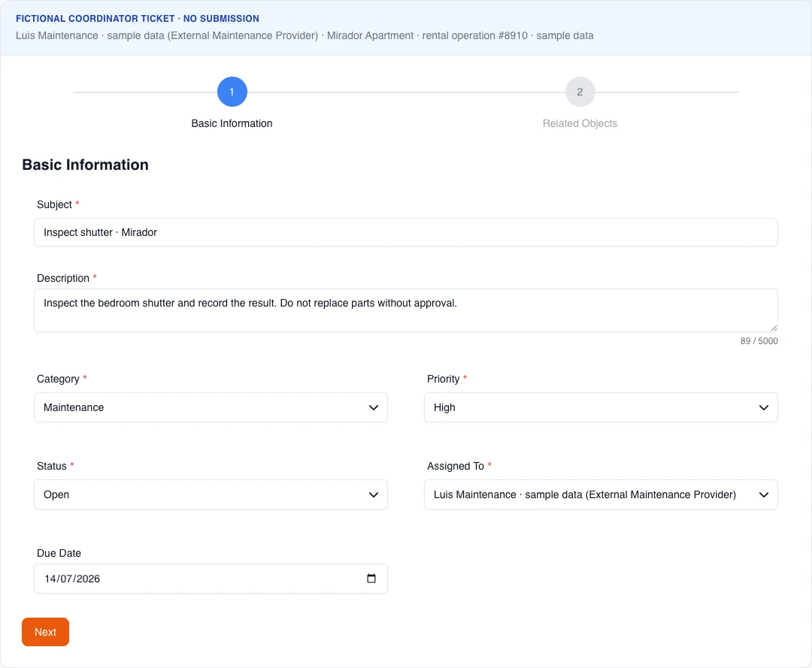
Task: Click the Subject field label
Action: click(54, 204)
